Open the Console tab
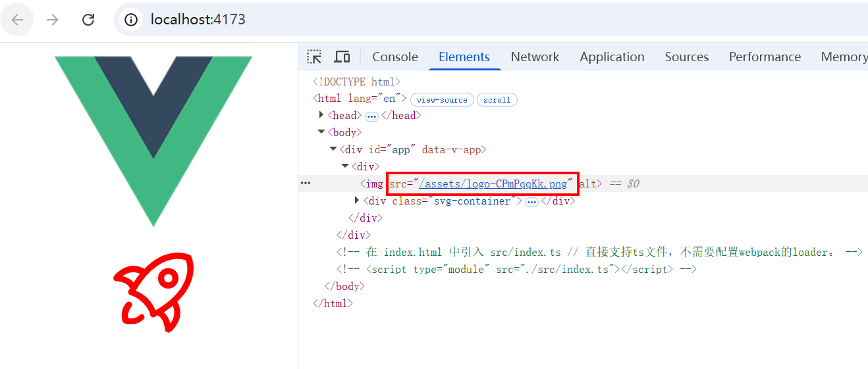 click(x=395, y=57)
